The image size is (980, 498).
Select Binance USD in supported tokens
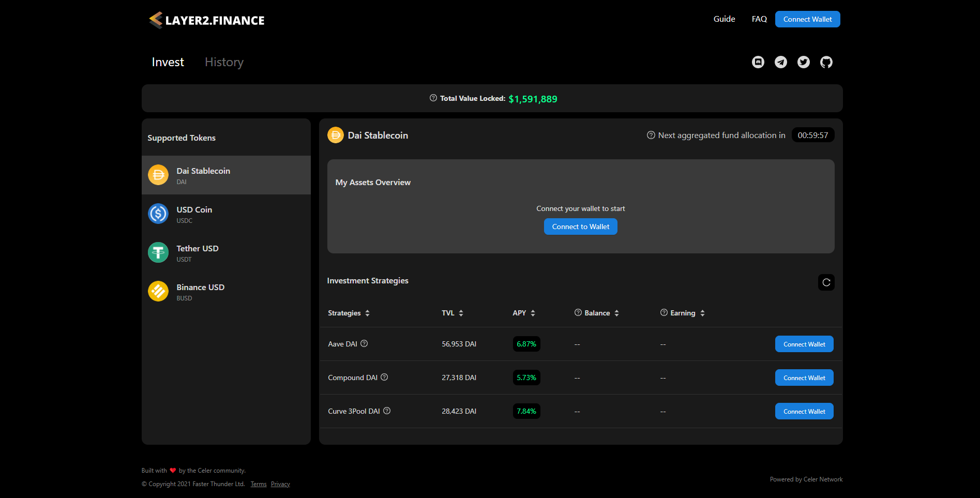tap(226, 291)
